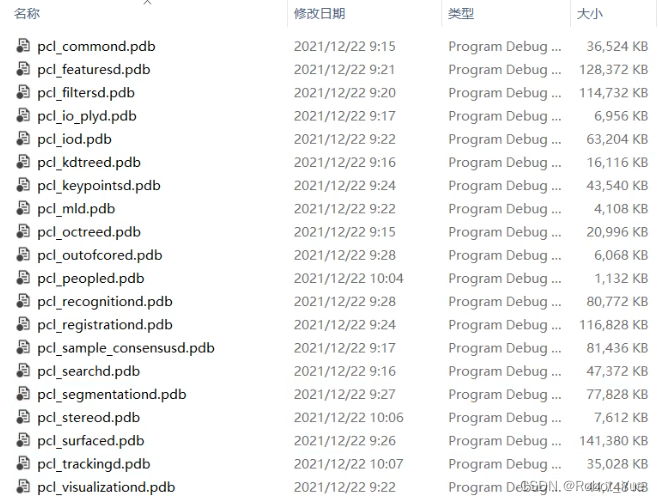The height and width of the screenshot is (502, 660).
Task: Sort files by the 名称 column header
Action: [x=27, y=13]
